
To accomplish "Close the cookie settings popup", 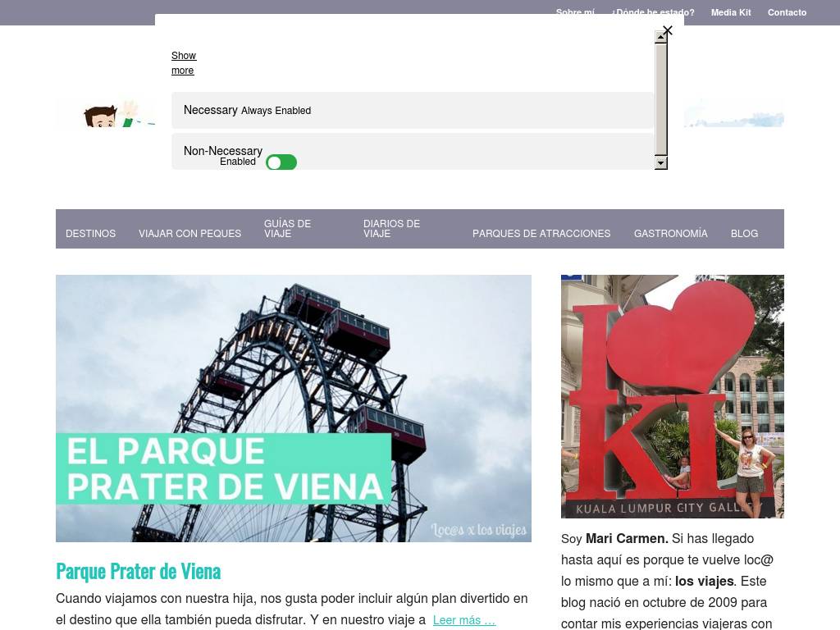I will coord(667,30).
